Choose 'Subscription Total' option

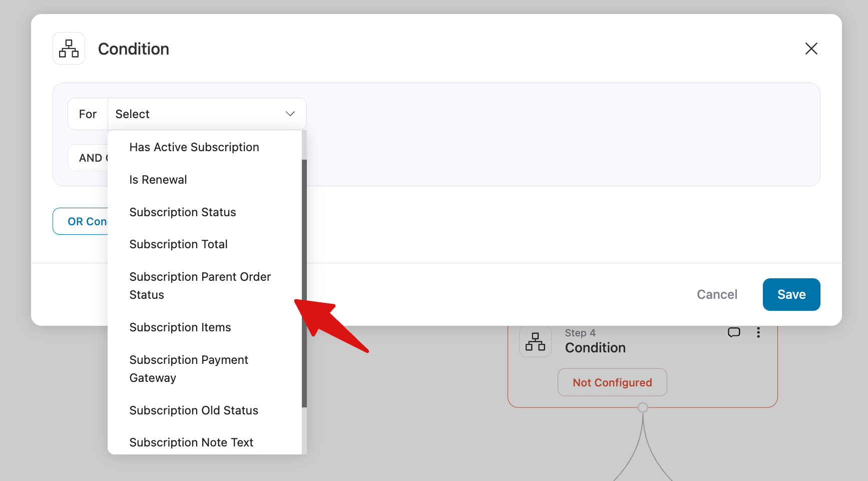pos(178,244)
